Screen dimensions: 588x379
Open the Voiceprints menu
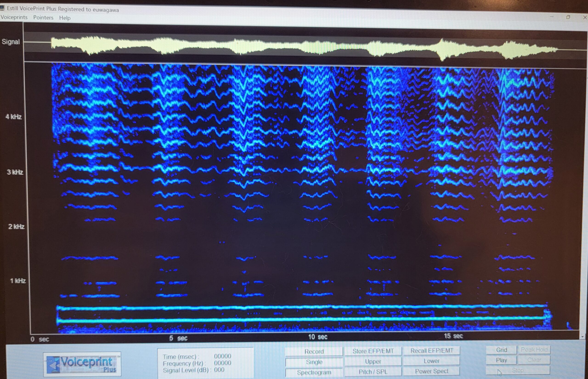click(14, 17)
